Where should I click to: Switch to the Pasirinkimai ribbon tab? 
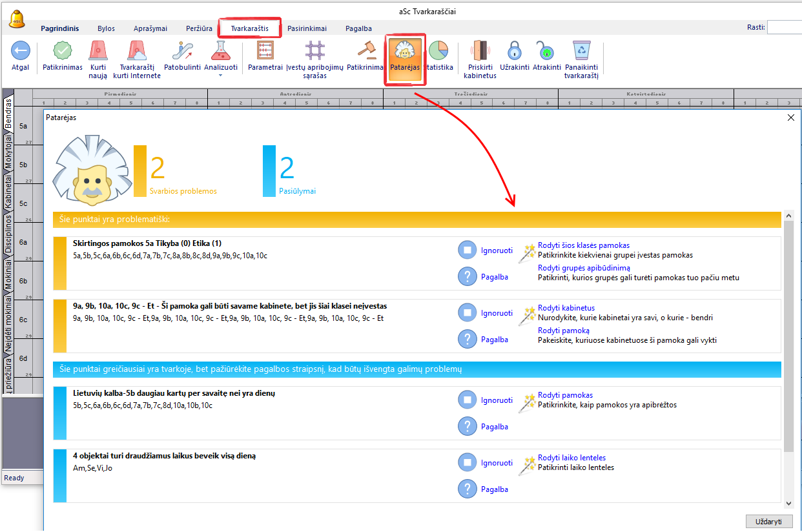pyautogui.click(x=307, y=28)
